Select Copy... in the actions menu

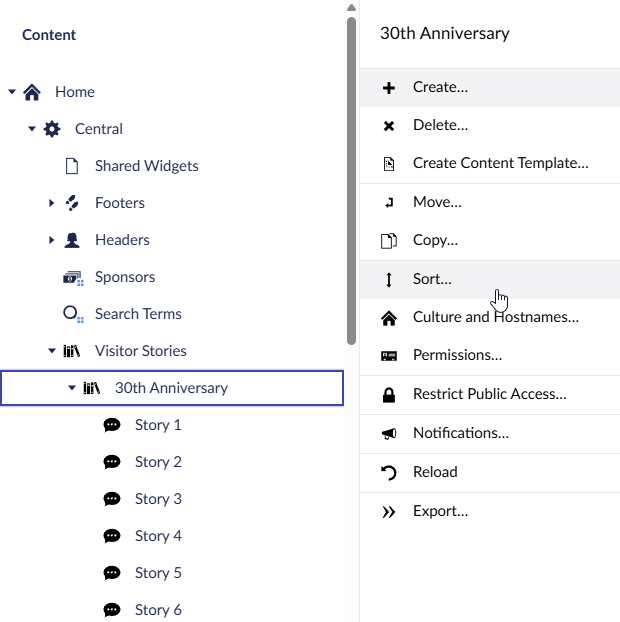point(435,240)
